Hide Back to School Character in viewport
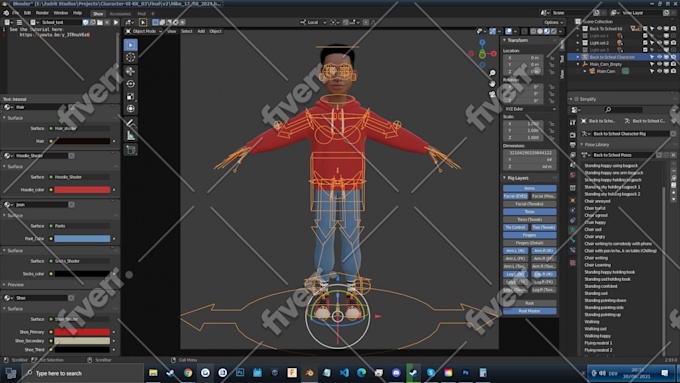Screen dimensions: 680x383 coord(659,57)
